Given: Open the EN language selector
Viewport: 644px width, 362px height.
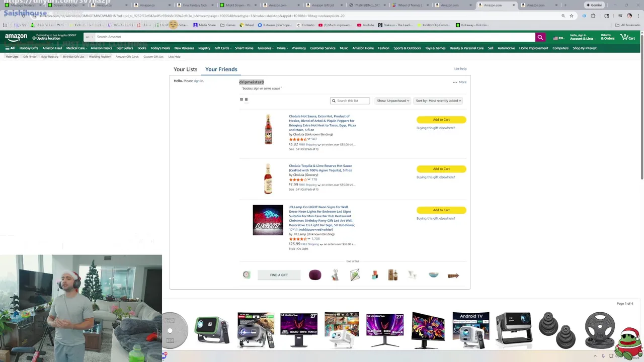Looking at the screenshot, I should (558, 38).
